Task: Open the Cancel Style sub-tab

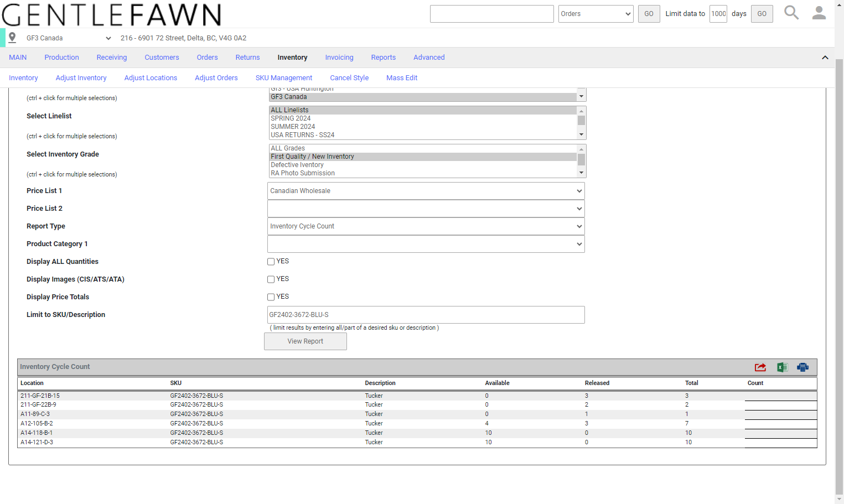Action: click(349, 78)
